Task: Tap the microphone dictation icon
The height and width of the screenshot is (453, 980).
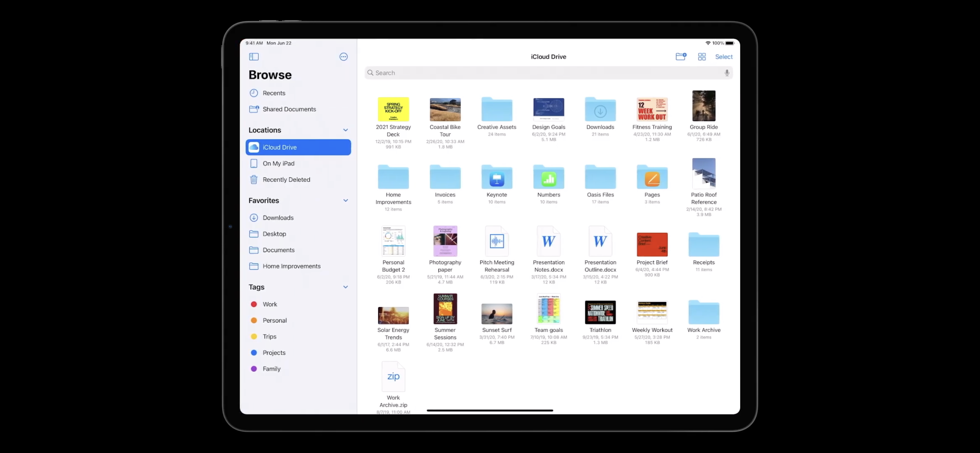Action: pos(727,73)
